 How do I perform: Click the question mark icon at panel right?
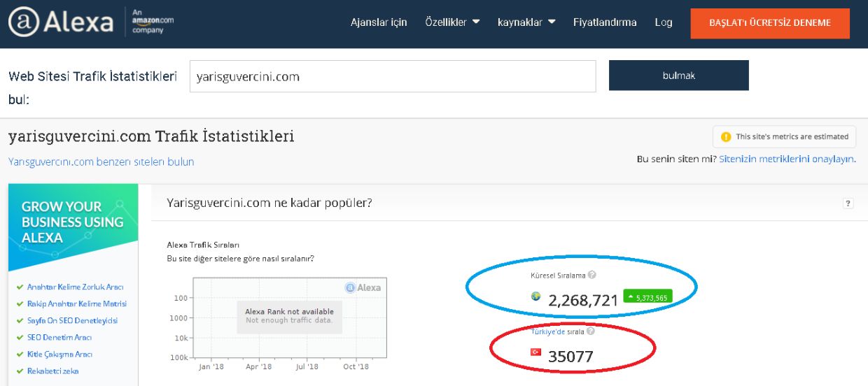(848, 203)
